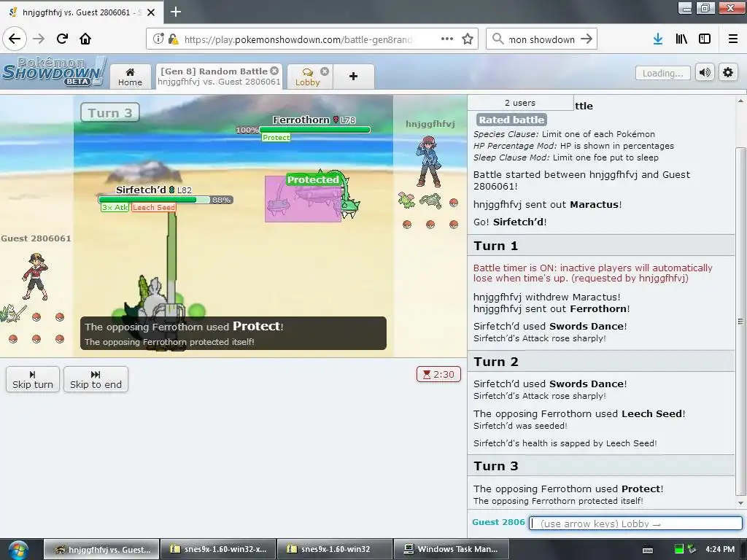This screenshot has height=560, width=747.
Task: Open a new browser tab
Action: point(176,12)
